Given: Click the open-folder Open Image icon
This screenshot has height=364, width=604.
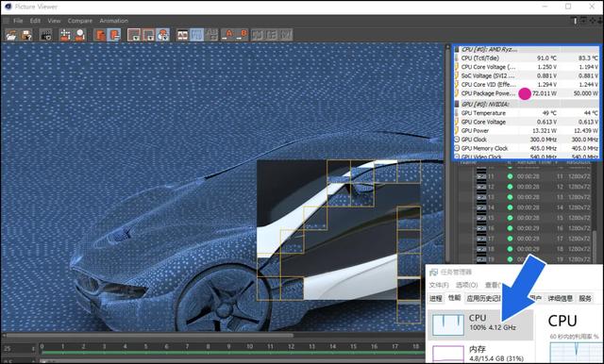Looking at the screenshot, I should pyautogui.click(x=11, y=35).
